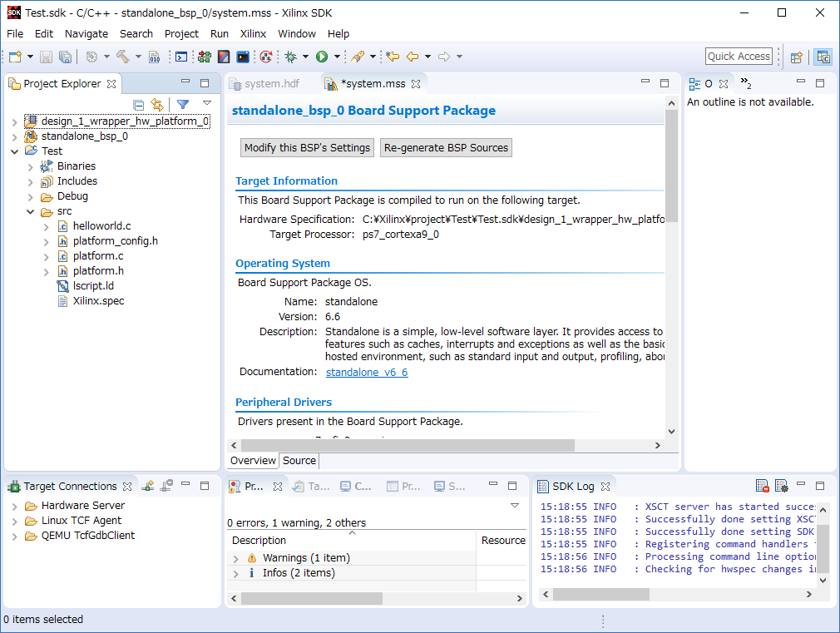
Task: Click the Save toolbar icon
Action: click(x=46, y=57)
